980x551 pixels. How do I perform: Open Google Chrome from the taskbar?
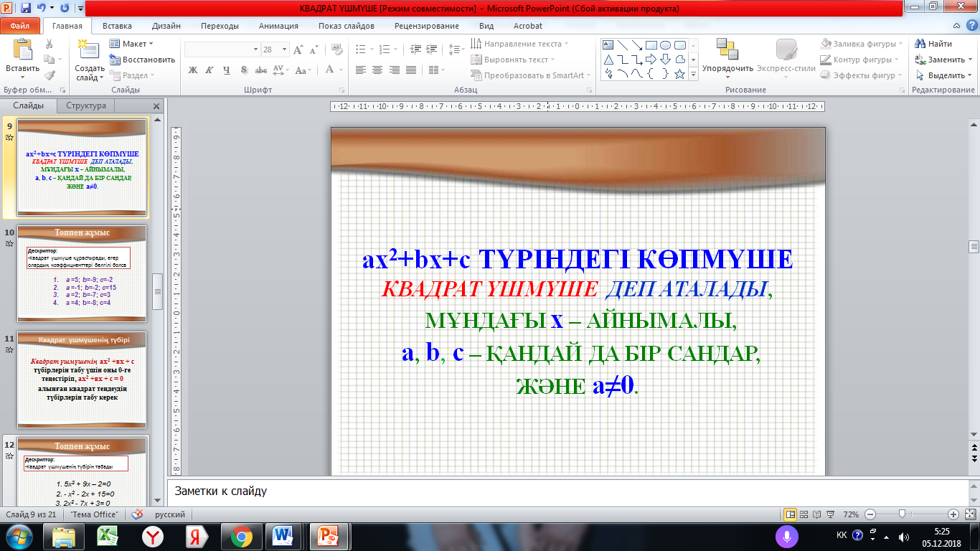241,536
